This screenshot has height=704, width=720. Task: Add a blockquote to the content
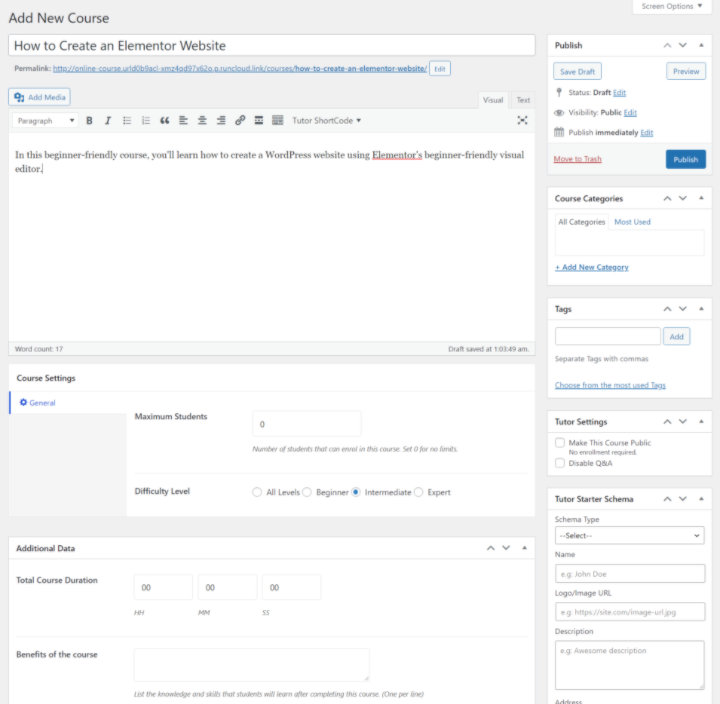[165, 121]
